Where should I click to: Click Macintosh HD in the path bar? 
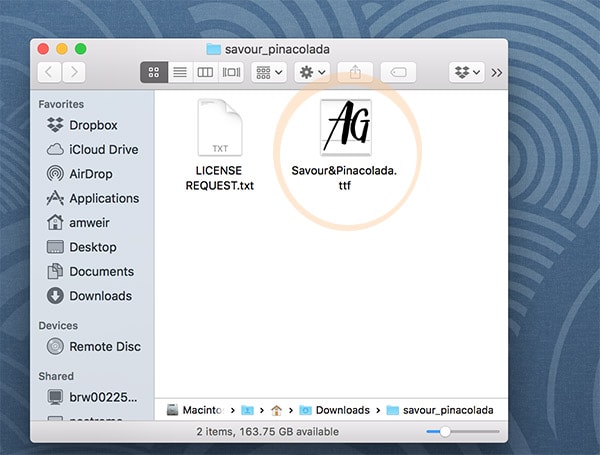tap(195, 410)
